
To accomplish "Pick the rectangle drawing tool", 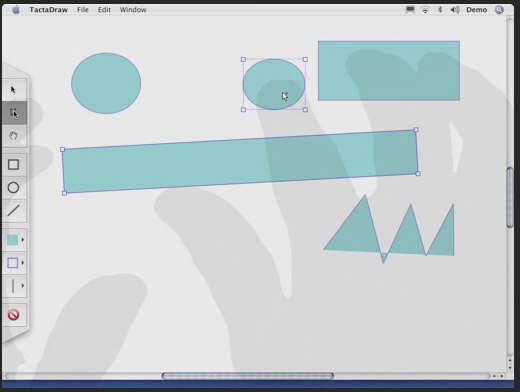I will tap(13, 165).
